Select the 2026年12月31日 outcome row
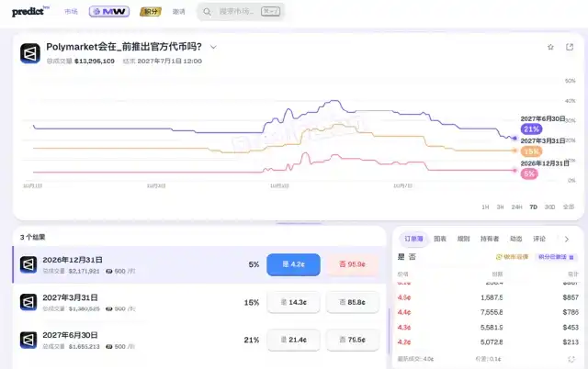Viewport: 588px width, 369px height. coord(199,264)
